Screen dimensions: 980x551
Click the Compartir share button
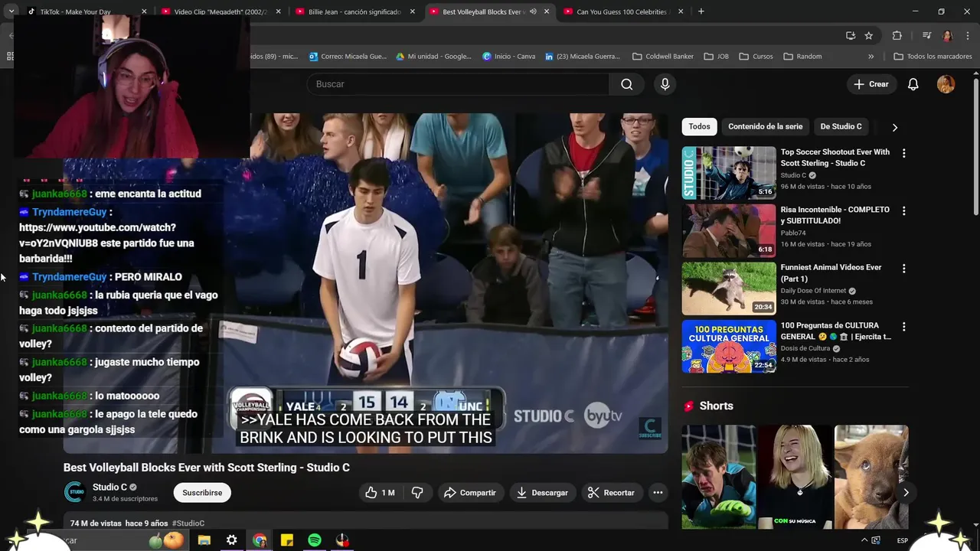click(469, 493)
